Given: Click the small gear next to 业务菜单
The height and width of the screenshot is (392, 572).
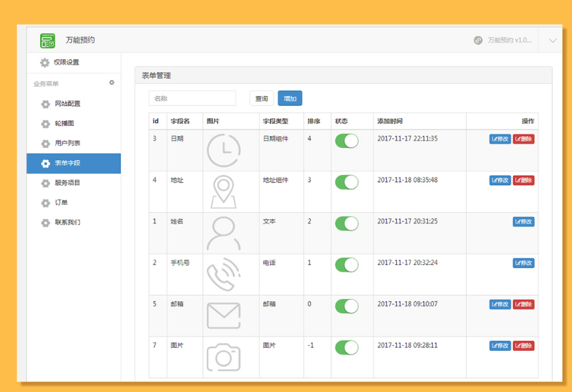Looking at the screenshot, I should [x=112, y=83].
